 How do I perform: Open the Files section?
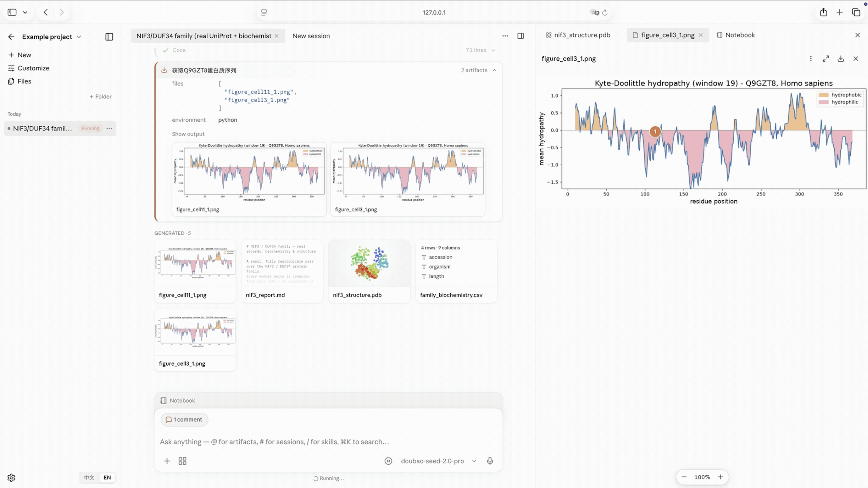click(20, 81)
